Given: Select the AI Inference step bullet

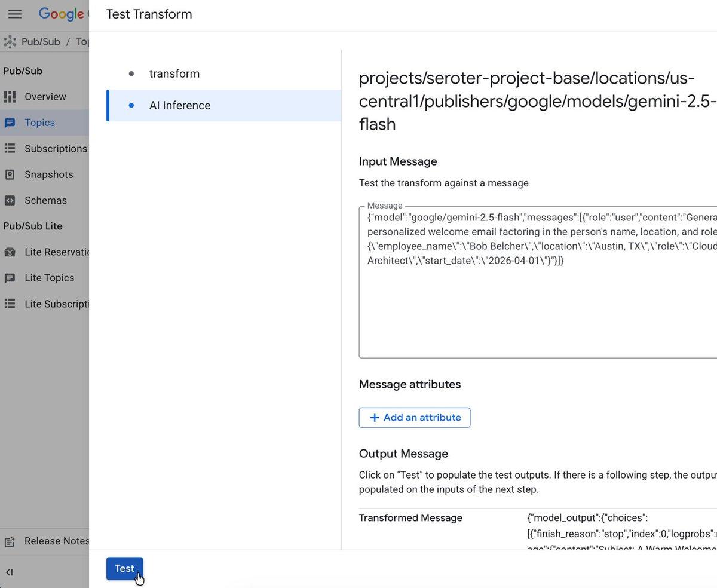Looking at the screenshot, I should coord(130,105).
